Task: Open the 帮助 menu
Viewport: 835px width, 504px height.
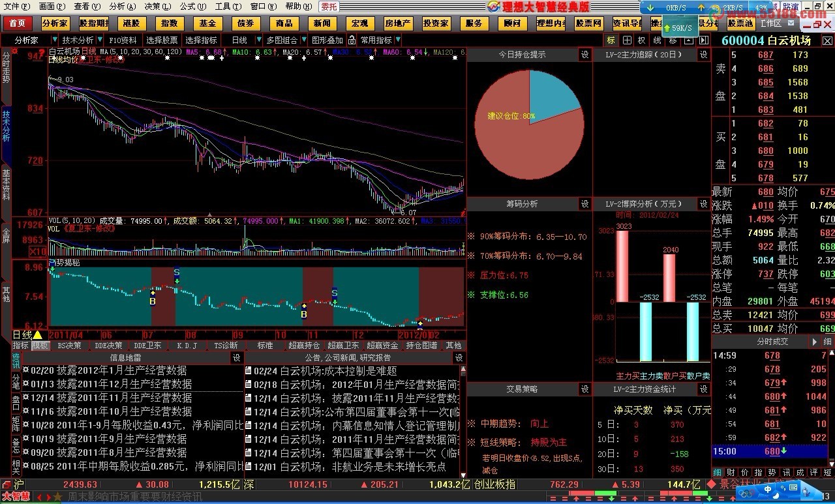Action: [x=298, y=7]
